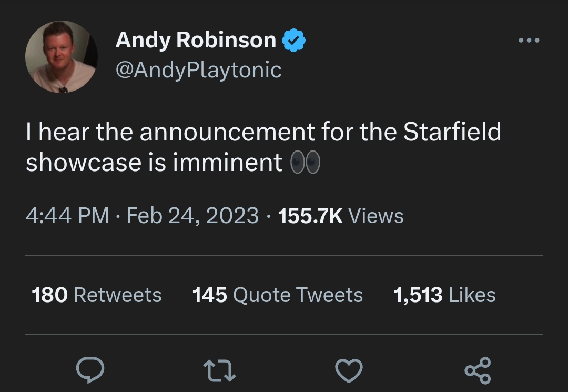View the 180 Retweets list
568x392 pixels.
click(x=97, y=295)
